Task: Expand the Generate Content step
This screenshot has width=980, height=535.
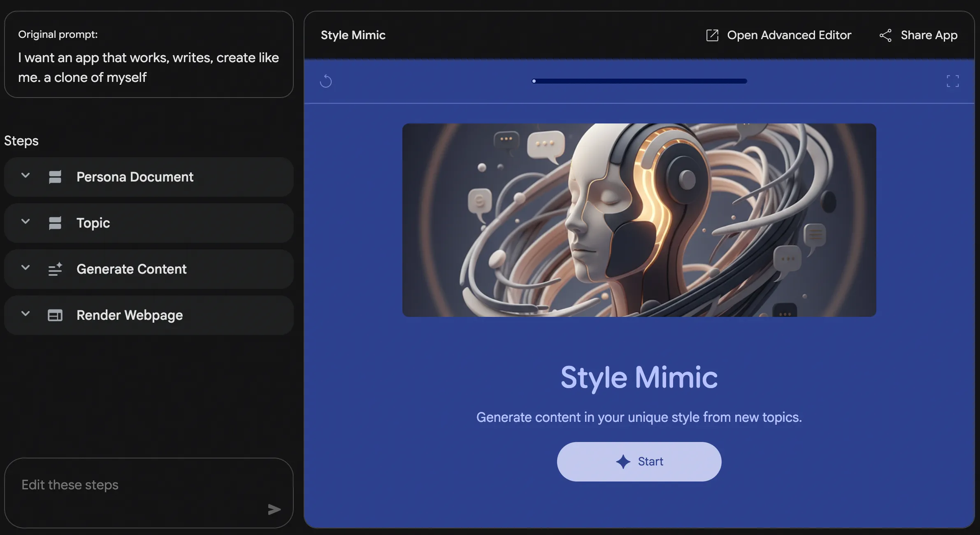Action: tap(25, 267)
